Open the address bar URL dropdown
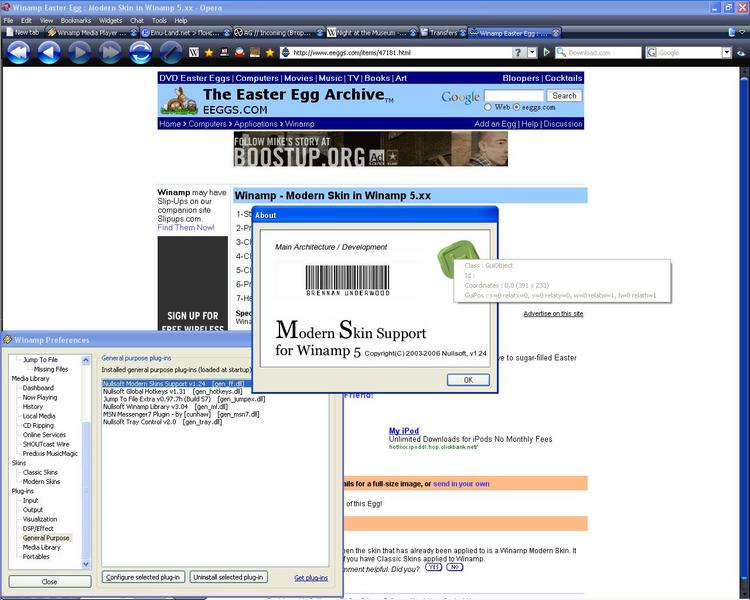 click(x=531, y=52)
